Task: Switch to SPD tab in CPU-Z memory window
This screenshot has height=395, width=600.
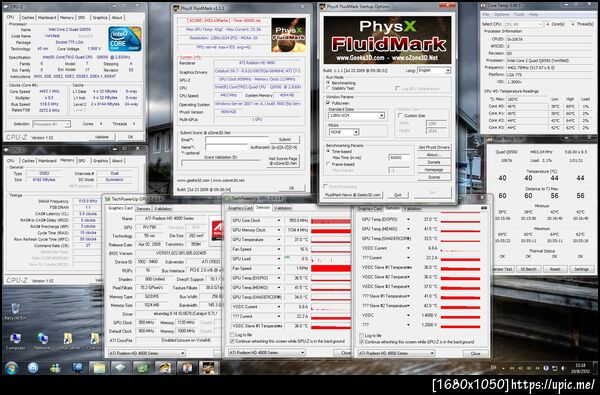Action: [x=82, y=161]
